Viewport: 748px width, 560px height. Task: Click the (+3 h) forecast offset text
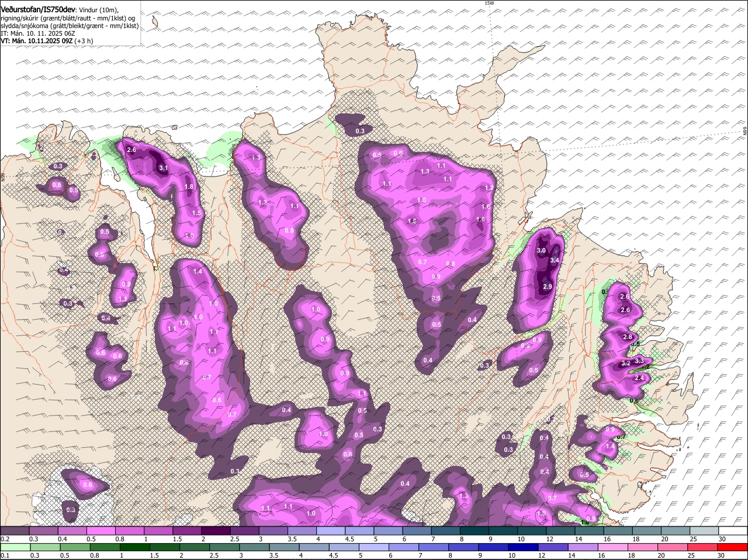(x=84, y=41)
